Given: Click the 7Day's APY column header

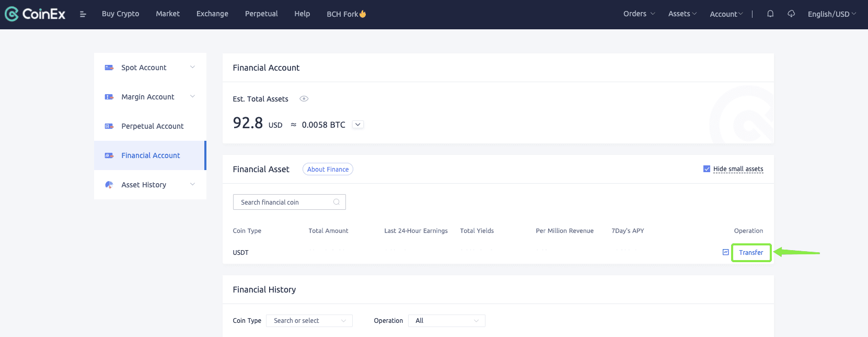Looking at the screenshot, I should [628, 231].
